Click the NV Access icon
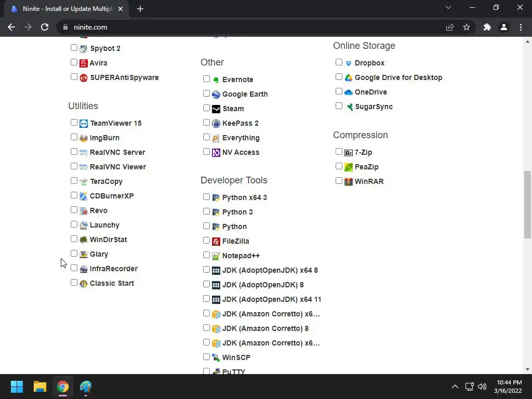 pyautogui.click(x=216, y=153)
